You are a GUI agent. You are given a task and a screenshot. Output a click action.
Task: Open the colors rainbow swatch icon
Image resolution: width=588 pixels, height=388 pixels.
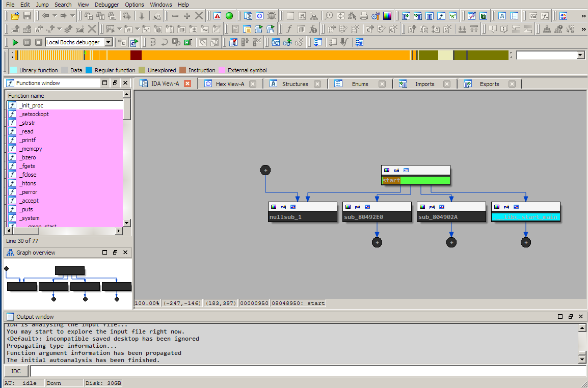[387, 16]
